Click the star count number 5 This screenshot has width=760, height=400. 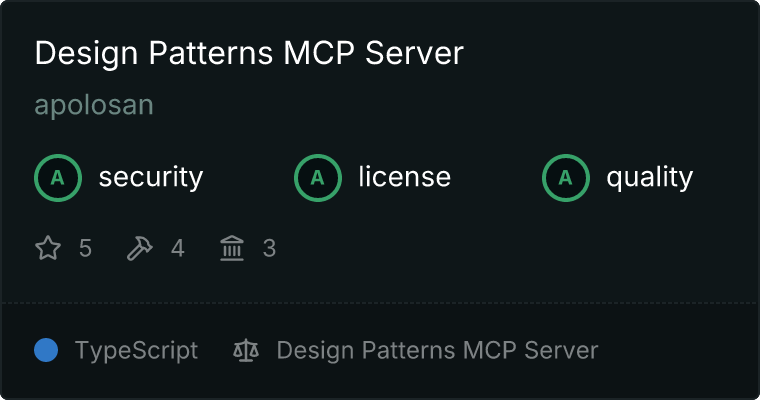(x=85, y=248)
